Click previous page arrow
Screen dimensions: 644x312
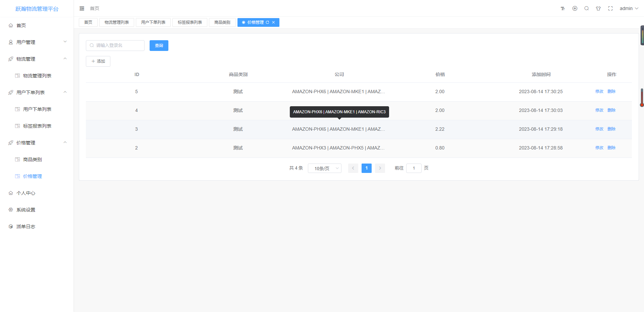(353, 168)
